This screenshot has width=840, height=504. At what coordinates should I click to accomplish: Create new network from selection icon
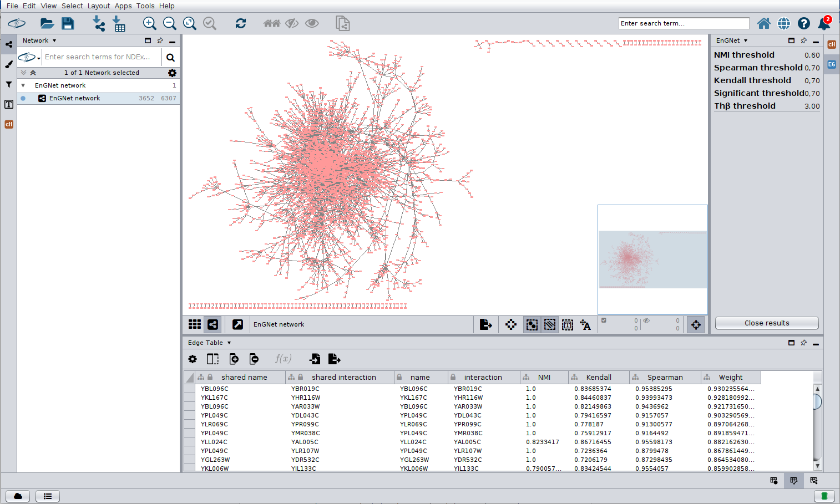click(343, 23)
